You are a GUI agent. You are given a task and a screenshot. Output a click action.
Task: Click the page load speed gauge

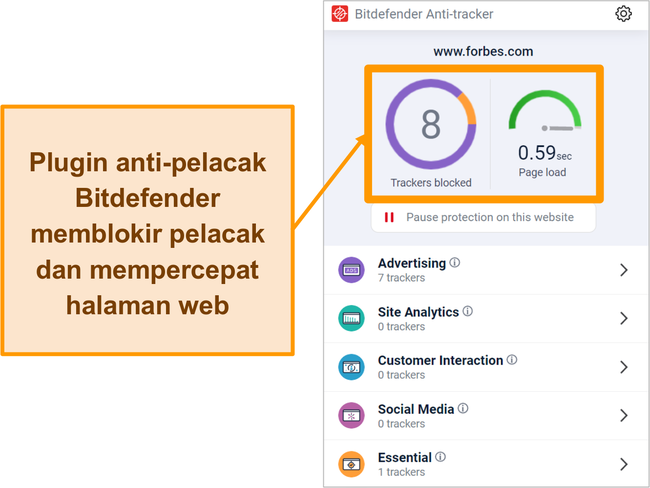coord(545,111)
